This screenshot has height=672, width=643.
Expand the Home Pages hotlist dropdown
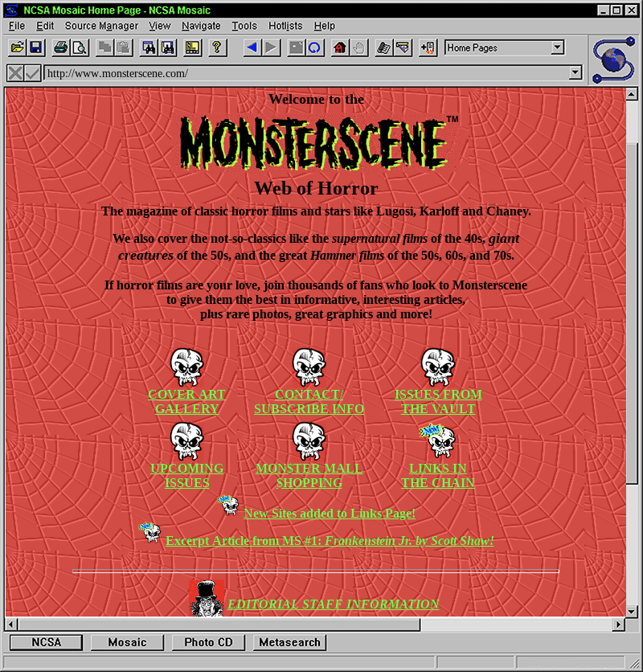[x=558, y=48]
